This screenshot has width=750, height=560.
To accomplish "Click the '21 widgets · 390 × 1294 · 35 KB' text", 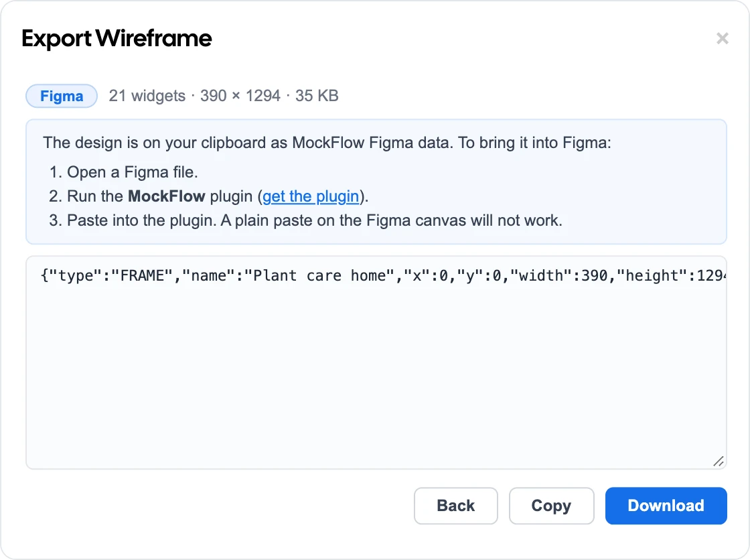I will tap(224, 96).
